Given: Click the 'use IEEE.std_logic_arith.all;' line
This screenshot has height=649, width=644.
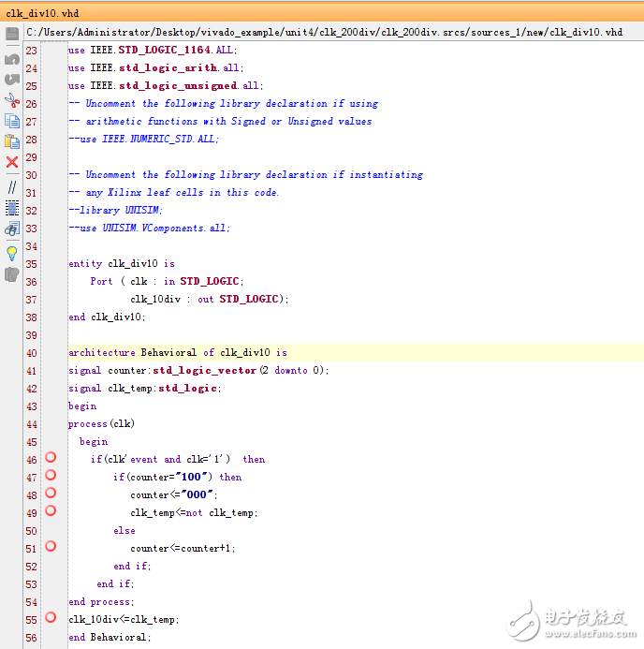Looking at the screenshot, I should pos(156,67).
